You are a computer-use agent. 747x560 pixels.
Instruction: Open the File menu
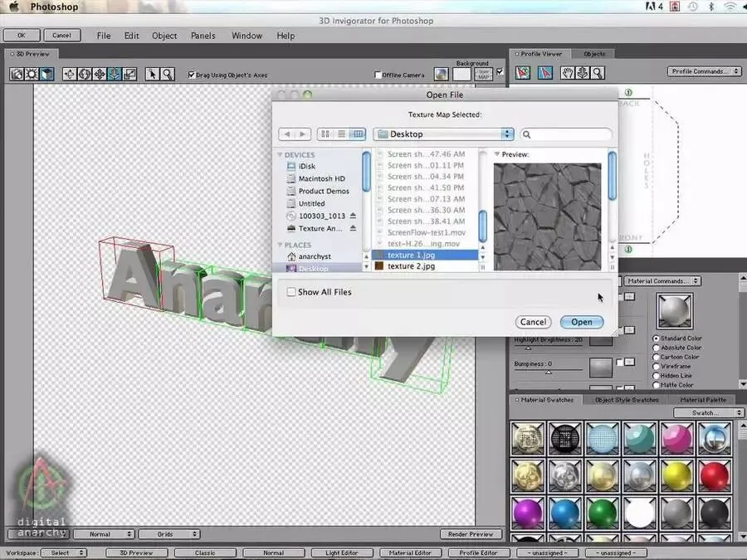pyautogui.click(x=104, y=36)
